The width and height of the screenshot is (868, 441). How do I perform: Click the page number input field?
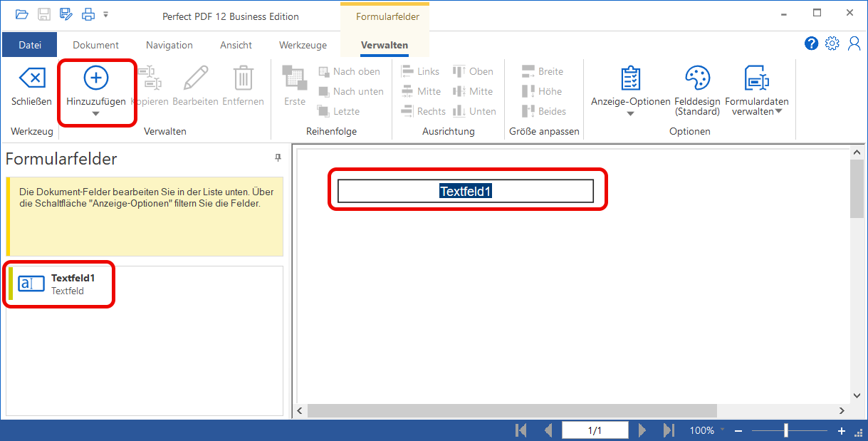tap(595, 430)
